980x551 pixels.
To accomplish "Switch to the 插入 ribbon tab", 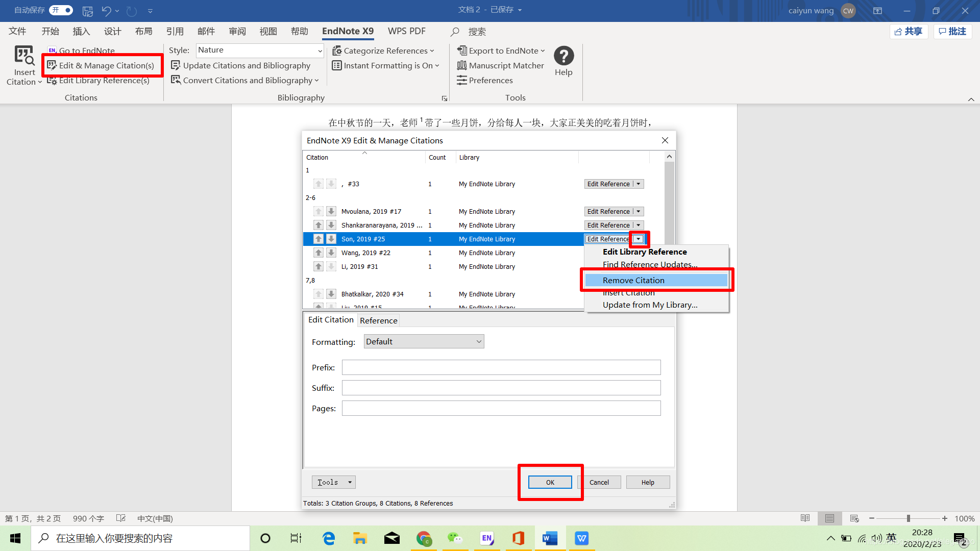I will coord(81,31).
